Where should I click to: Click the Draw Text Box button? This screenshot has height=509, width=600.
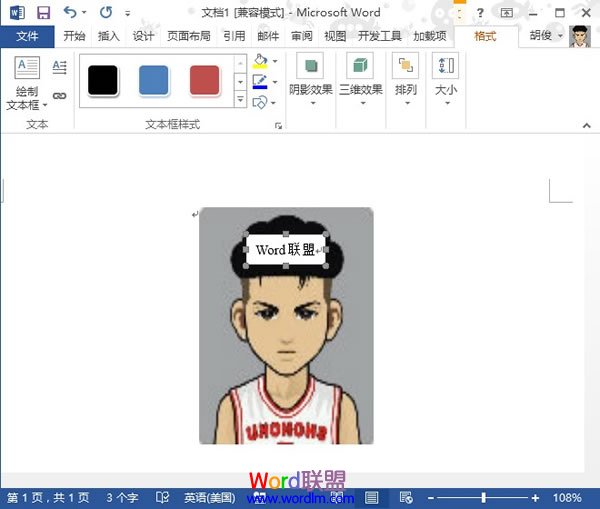coord(27,82)
